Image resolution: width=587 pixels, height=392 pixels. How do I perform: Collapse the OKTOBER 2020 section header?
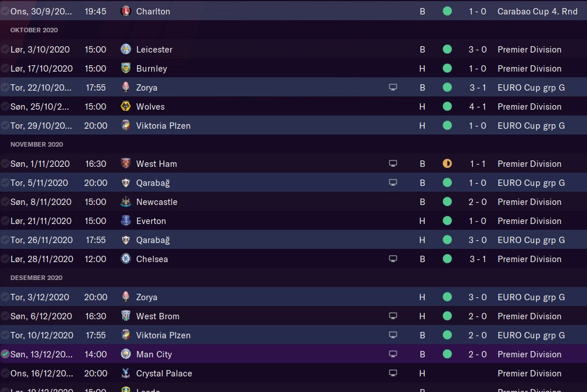click(34, 30)
